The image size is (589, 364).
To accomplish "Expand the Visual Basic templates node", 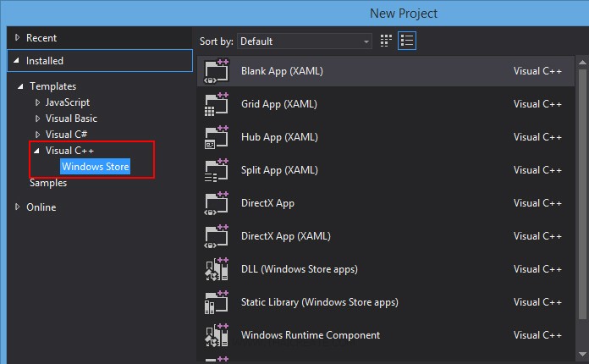I will pyautogui.click(x=37, y=119).
